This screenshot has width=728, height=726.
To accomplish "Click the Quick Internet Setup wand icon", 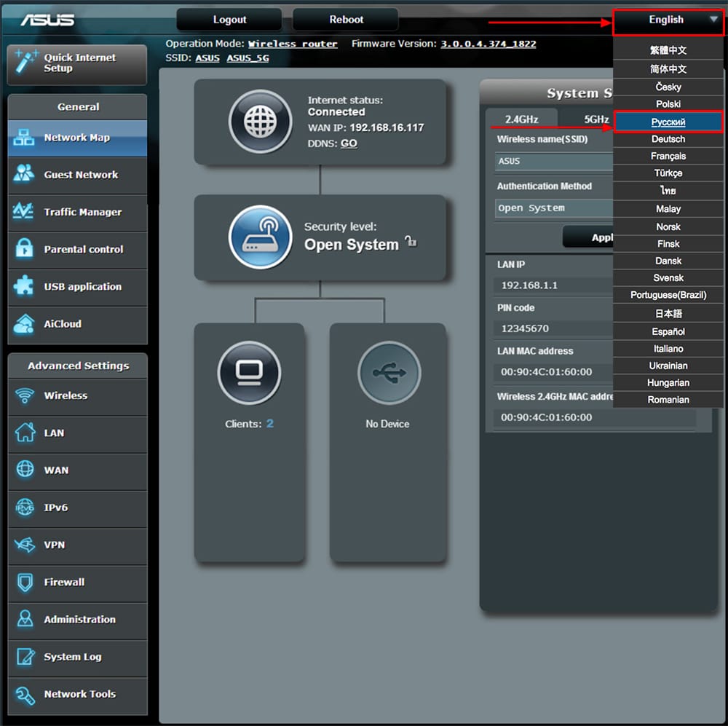I will [26, 62].
